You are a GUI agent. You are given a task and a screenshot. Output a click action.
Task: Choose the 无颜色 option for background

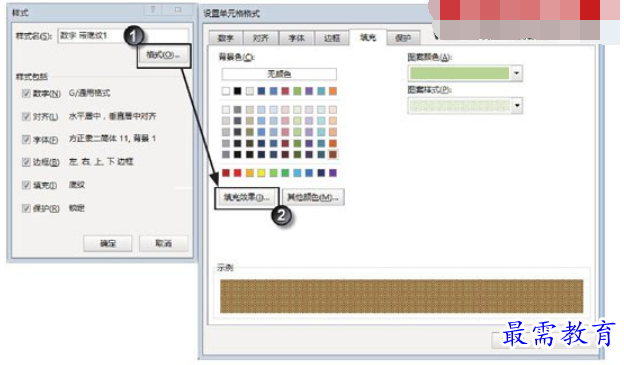(x=279, y=74)
